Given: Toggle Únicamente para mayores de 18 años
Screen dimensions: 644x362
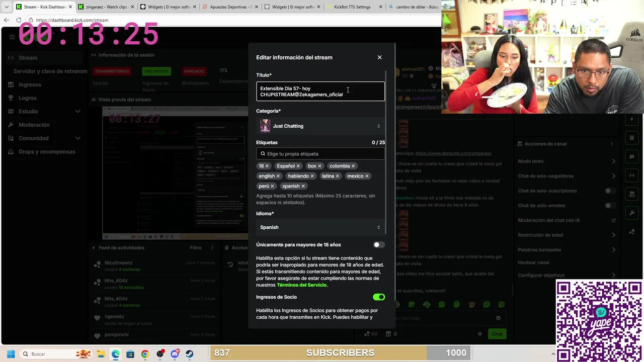Looking at the screenshot, I should 379,245.
